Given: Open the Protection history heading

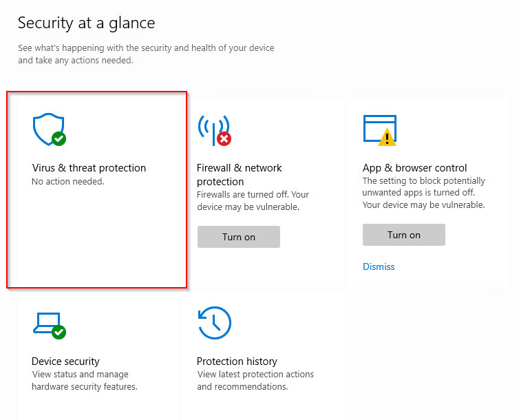Looking at the screenshot, I should (237, 361).
